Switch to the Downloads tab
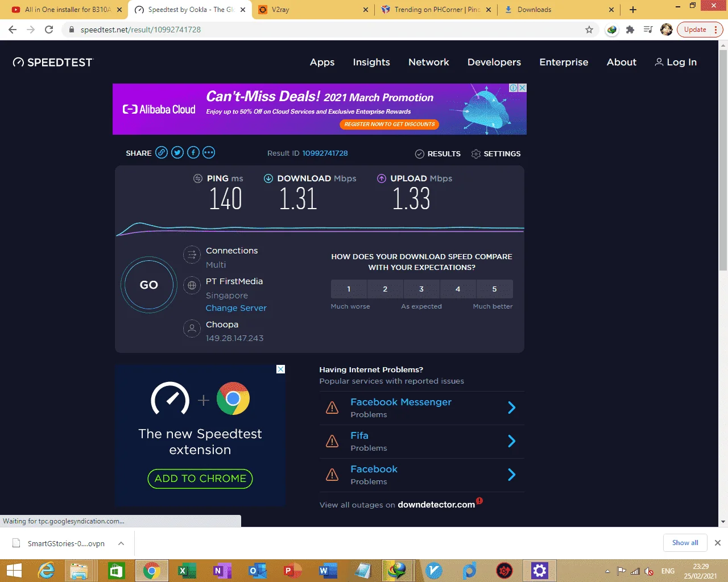Viewport: 728px width, 582px height. pos(559,10)
